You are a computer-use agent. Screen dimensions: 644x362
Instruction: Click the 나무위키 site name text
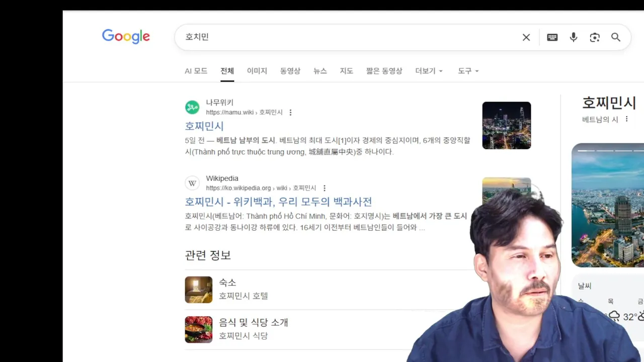coord(220,103)
